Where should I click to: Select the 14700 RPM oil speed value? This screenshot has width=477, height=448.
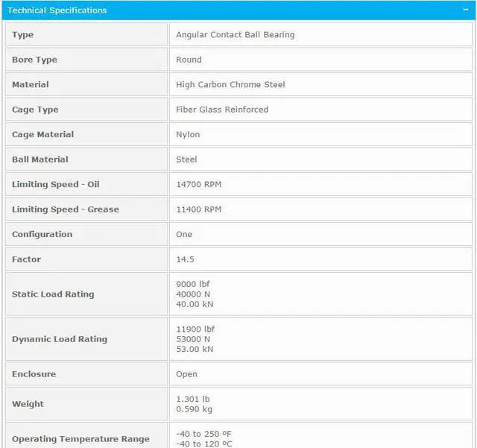(x=198, y=184)
